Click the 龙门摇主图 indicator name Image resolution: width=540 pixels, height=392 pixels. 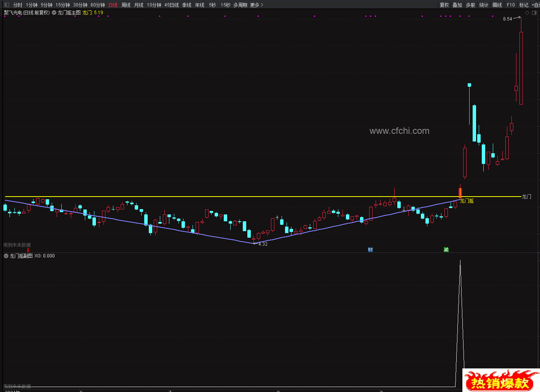point(69,13)
